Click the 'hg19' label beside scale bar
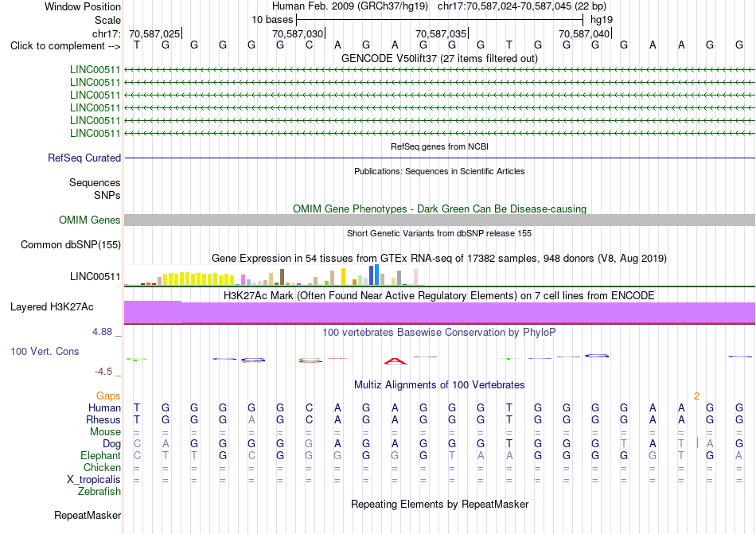Screen dimensions: 756x534 click(602, 20)
